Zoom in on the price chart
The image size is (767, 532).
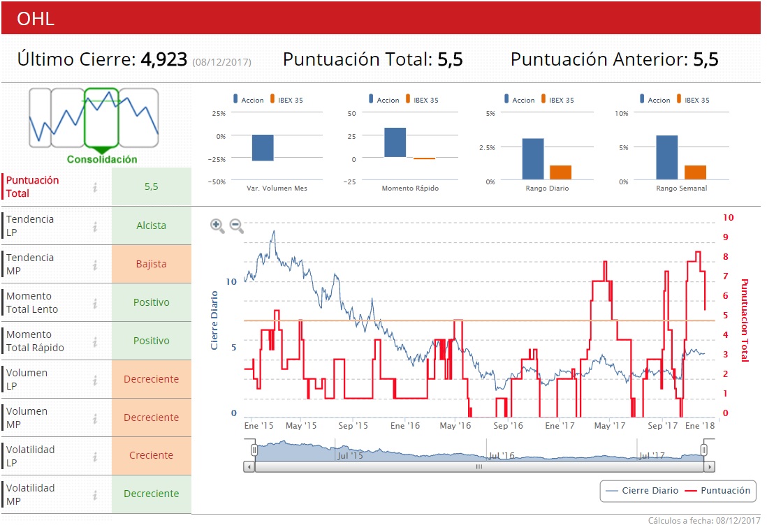coord(217,226)
